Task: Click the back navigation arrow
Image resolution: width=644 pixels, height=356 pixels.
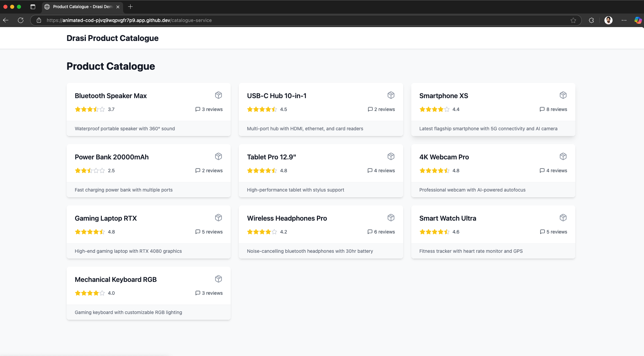Action: [6, 20]
